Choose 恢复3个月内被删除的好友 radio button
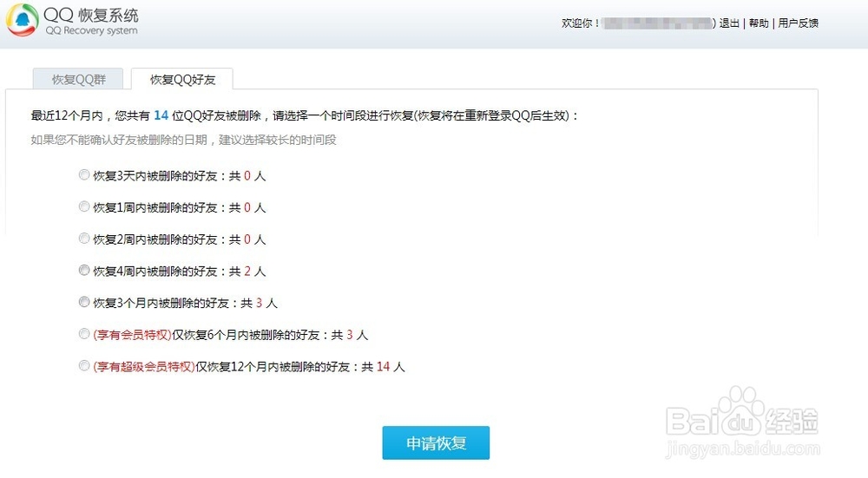 (84, 302)
